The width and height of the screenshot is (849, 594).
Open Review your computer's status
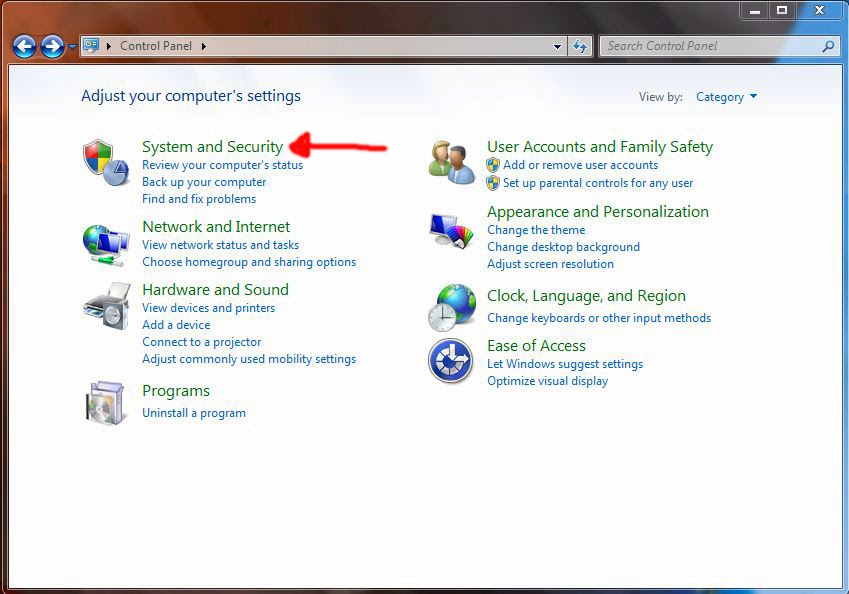point(223,165)
